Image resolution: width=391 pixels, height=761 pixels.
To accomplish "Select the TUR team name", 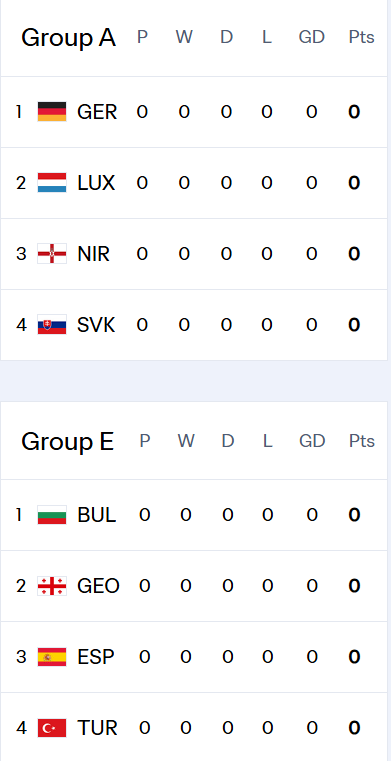I will [97, 728].
